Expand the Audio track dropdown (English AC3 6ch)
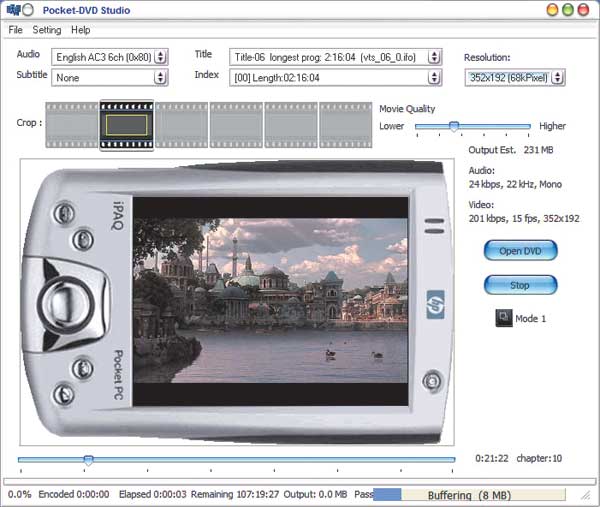Viewport: 600px width, 507px height. pyautogui.click(x=161, y=57)
